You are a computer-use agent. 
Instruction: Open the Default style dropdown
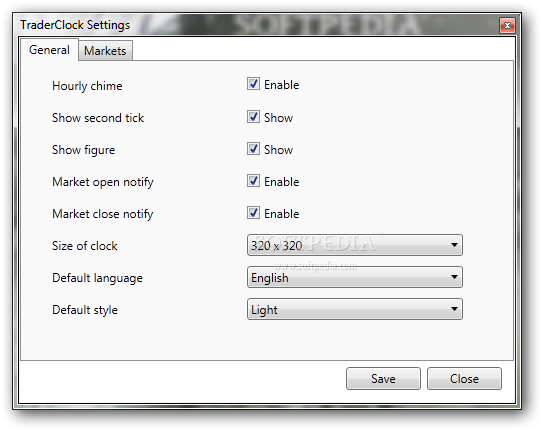point(355,309)
